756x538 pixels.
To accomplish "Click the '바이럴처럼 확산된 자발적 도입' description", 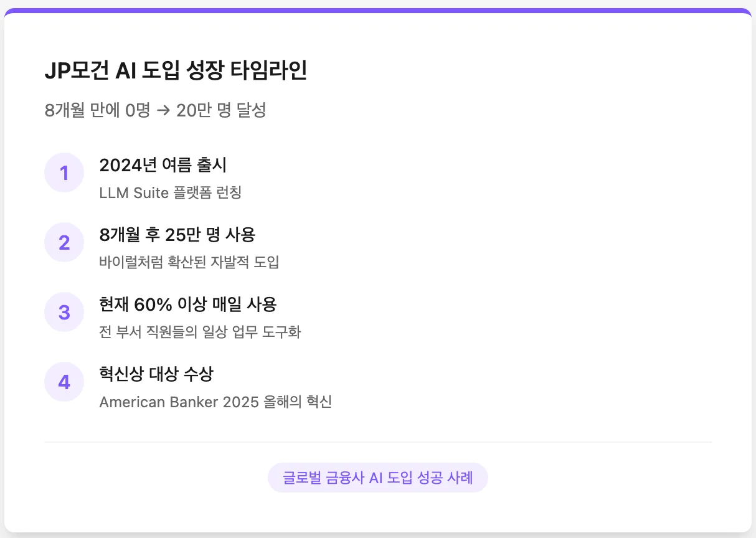I will (x=189, y=262).
